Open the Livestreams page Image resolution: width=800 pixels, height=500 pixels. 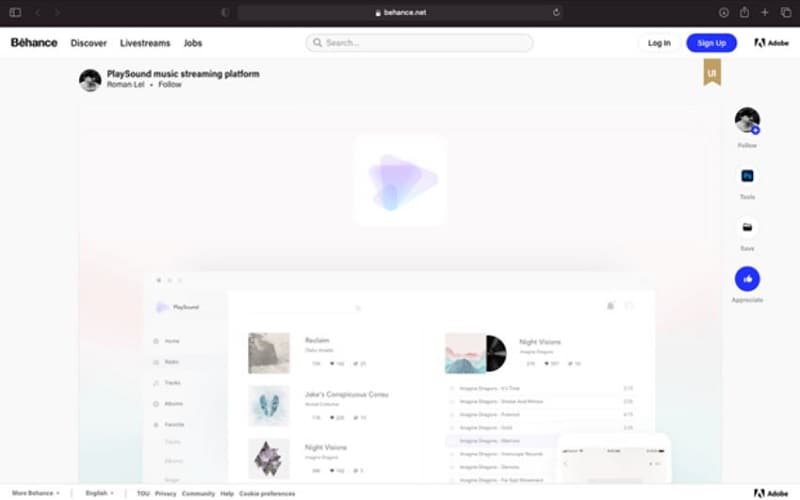145,43
